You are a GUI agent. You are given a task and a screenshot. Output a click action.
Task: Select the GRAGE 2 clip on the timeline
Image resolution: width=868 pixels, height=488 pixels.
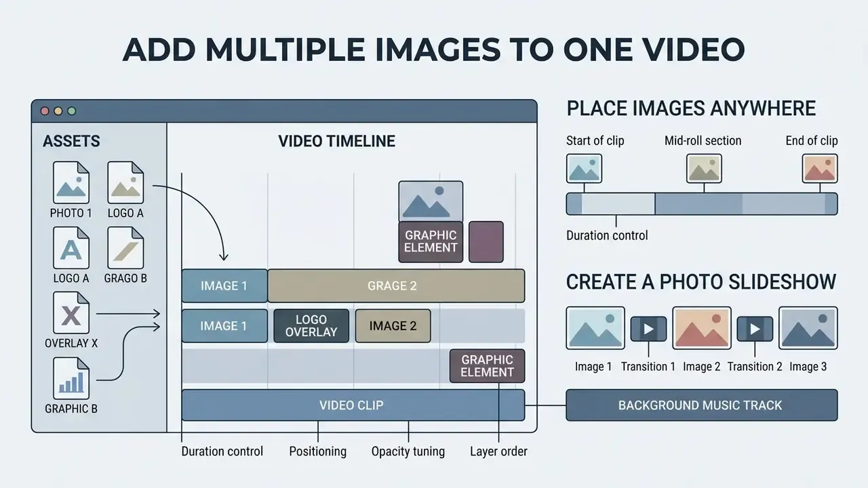pyautogui.click(x=396, y=285)
